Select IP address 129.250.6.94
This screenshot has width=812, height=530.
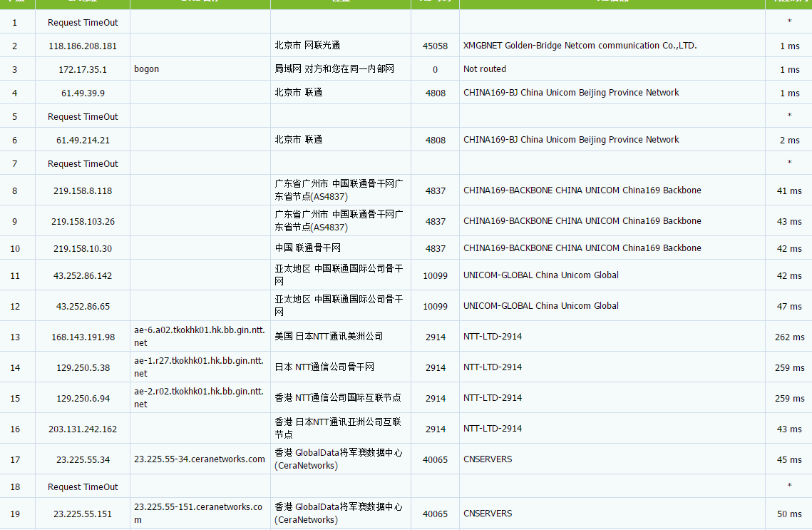point(83,399)
